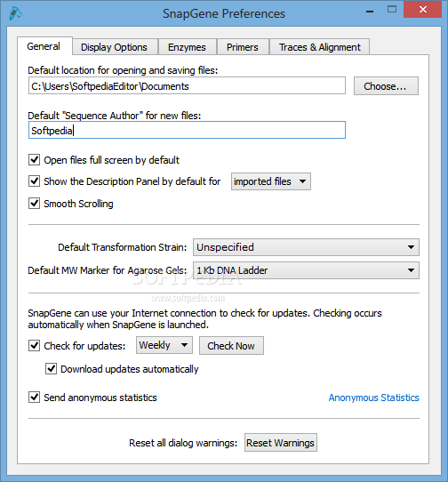Click the 'Default Transformation Strain:' label
448x482 pixels.
tap(123, 247)
